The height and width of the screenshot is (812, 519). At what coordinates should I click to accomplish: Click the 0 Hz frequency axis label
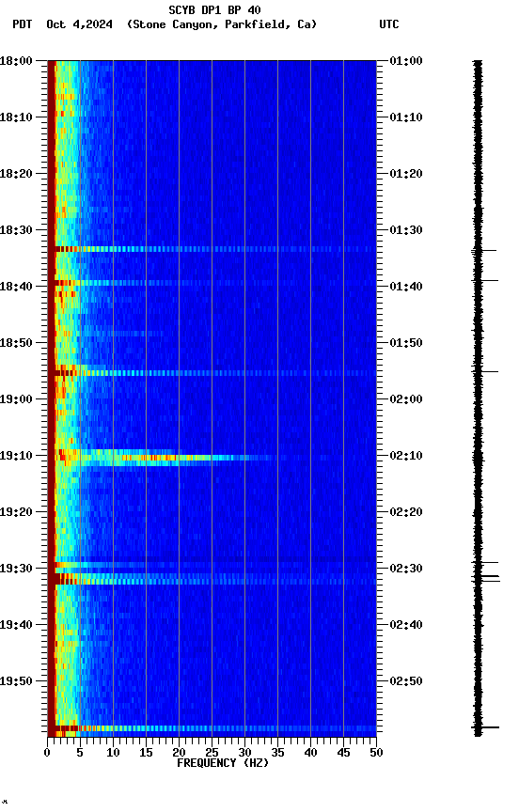(47, 753)
